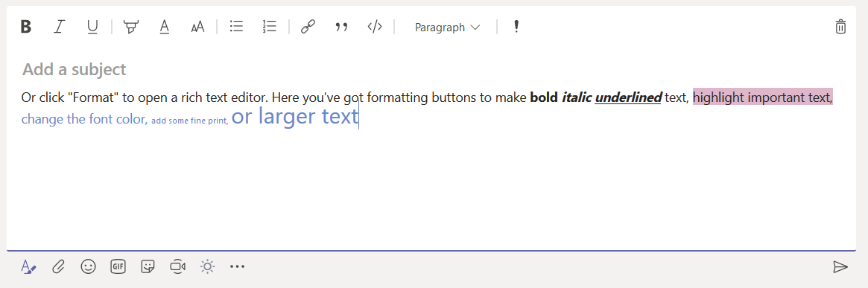Screen dimensions: 868x288
Task: Attach a file with paperclip icon
Action: click(x=58, y=267)
